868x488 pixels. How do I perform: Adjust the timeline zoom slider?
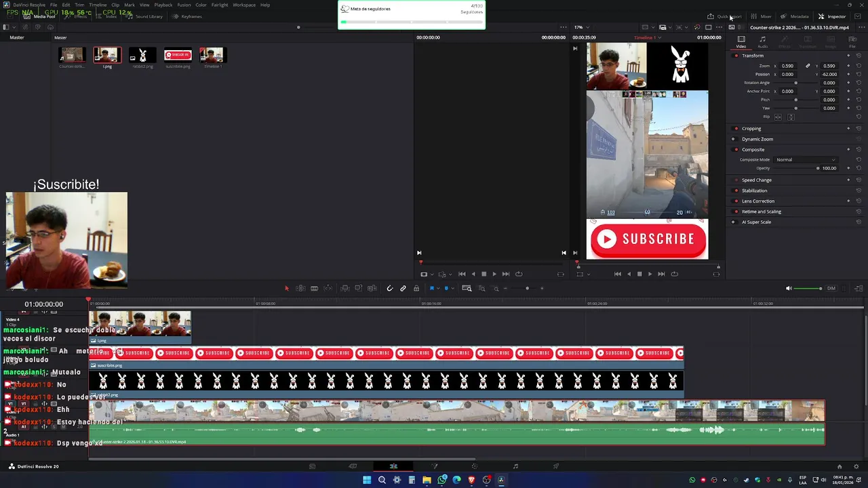click(527, 288)
